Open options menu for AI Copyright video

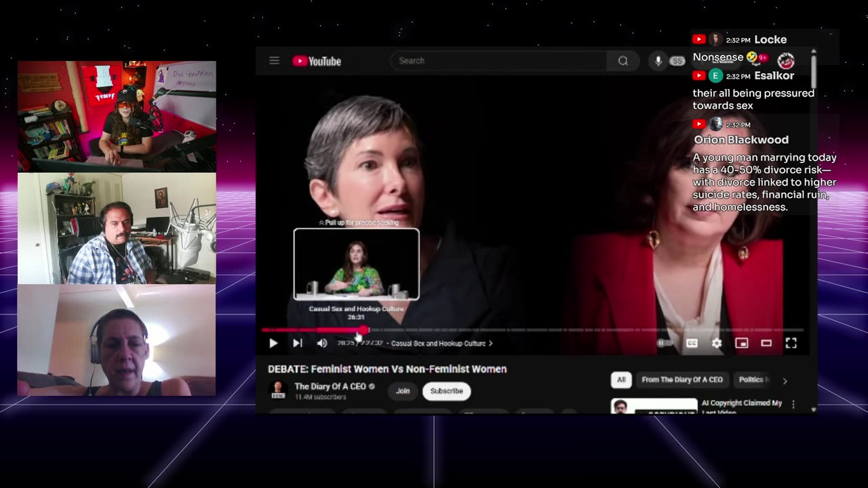coord(793,405)
